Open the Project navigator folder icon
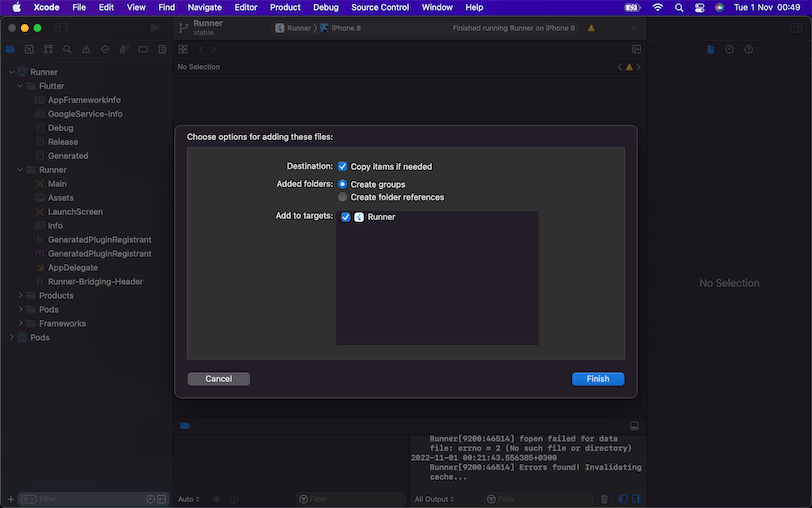The height and width of the screenshot is (508, 812). click(10, 49)
